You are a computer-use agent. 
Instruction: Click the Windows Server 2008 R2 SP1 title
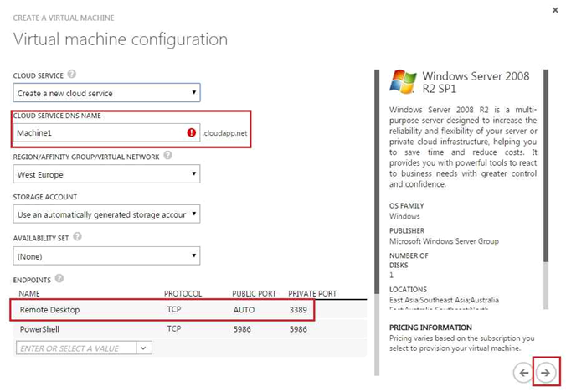pyautogui.click(x=476, y=82)
